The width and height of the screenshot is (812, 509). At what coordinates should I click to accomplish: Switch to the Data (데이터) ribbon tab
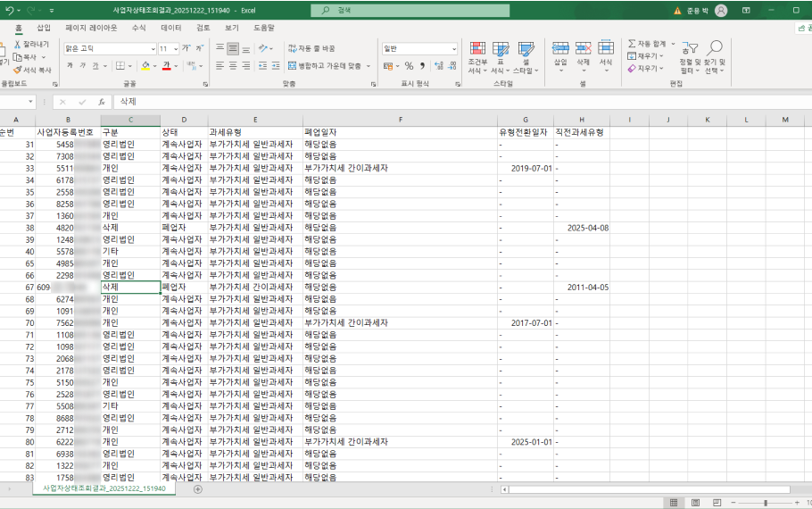[170, 28]
